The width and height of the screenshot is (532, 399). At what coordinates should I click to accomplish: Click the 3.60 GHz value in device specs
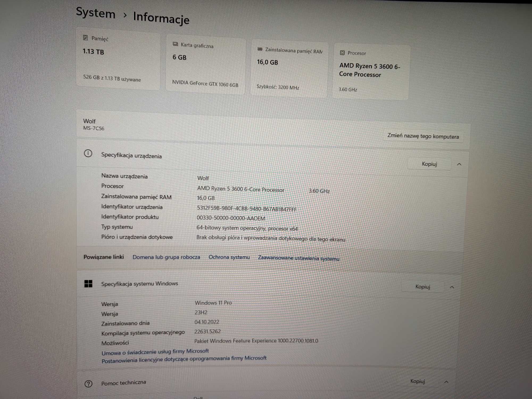[x=319, y=191]
